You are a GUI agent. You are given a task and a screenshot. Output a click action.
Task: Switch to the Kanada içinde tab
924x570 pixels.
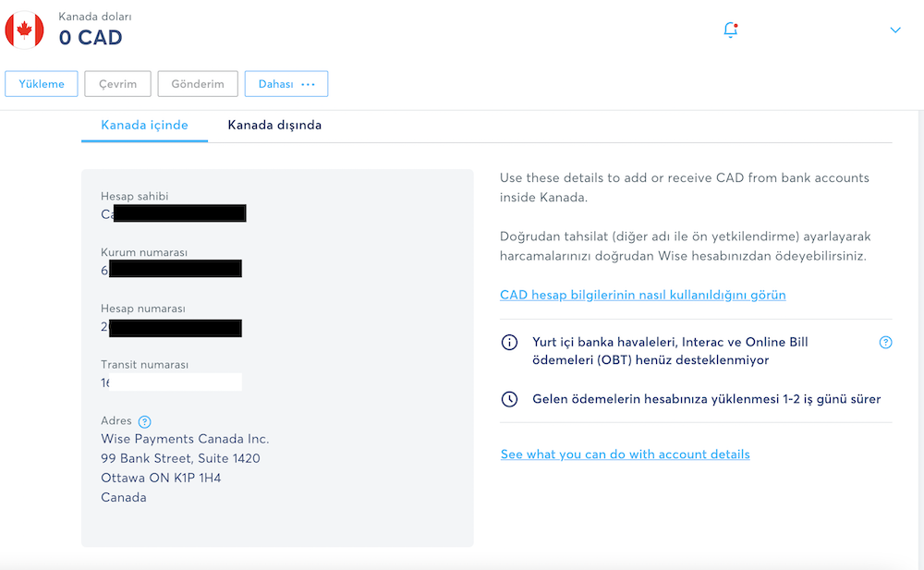(x=144, y=125)
